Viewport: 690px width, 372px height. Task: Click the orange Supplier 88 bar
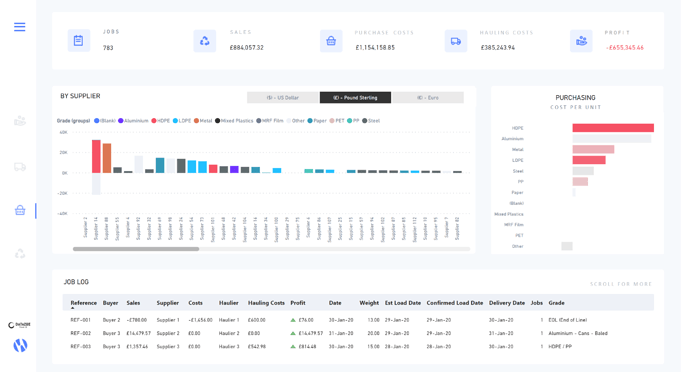[x=107, y=158]
